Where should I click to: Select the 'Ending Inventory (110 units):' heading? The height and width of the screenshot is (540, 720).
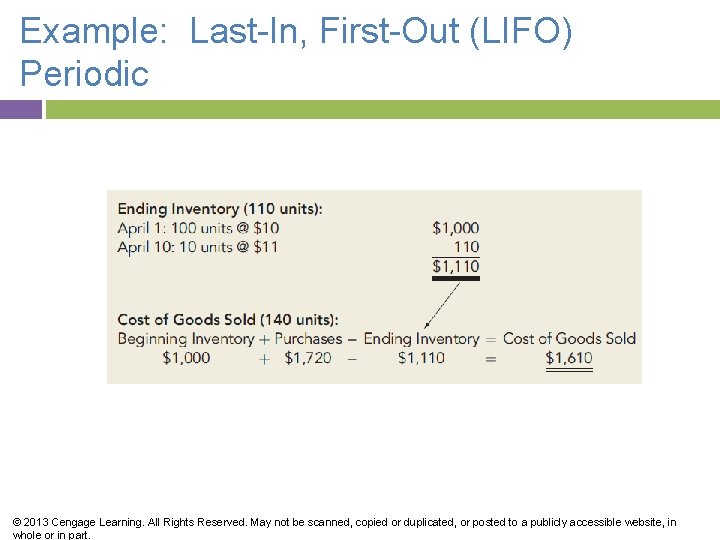220,209
